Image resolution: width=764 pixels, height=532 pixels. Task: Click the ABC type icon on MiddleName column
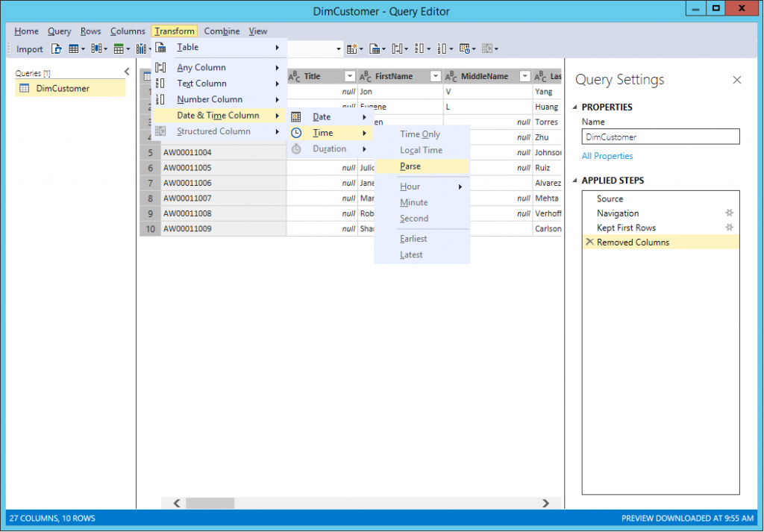pos(451,77)
